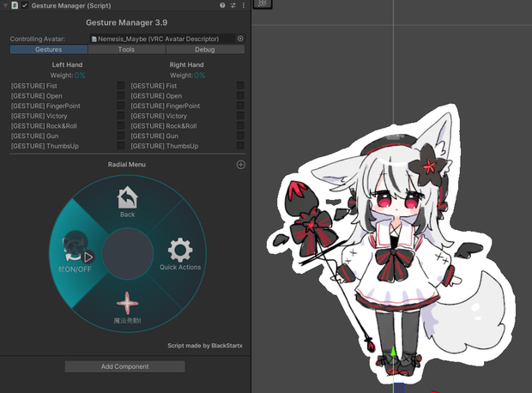Click the scene view tool button at top
Viewport: 532px width, 393px height.
(x=263, y=3)
